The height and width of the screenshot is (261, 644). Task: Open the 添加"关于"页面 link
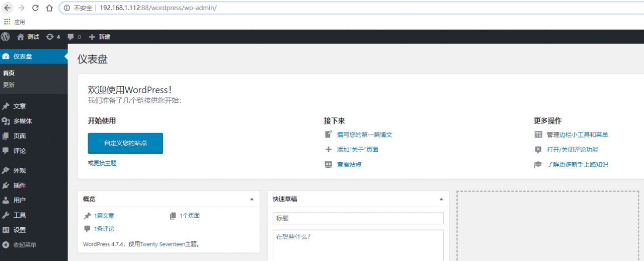coord(358,150)
